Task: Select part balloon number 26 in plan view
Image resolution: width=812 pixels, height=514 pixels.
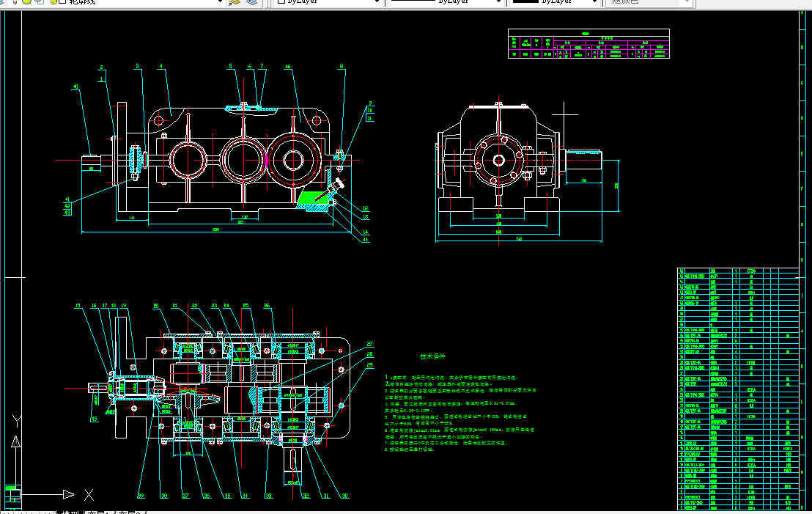Action: [x=267, y=306]
